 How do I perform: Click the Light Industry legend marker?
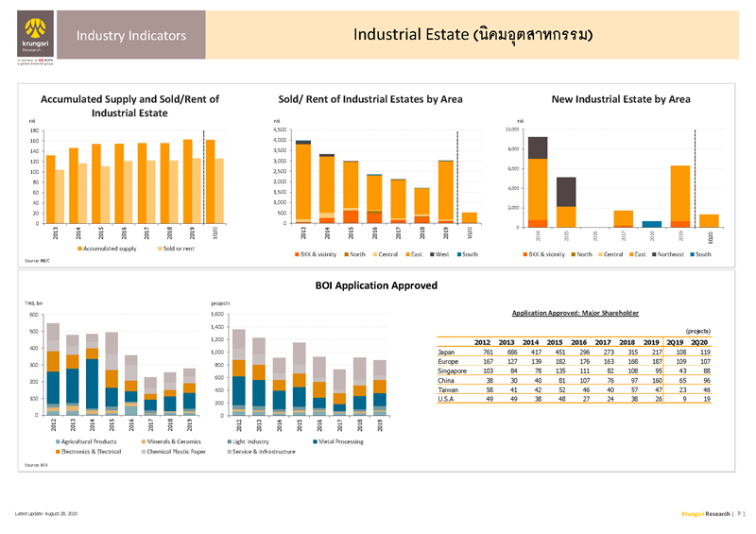pyautogui.click(x=228, y=441)
